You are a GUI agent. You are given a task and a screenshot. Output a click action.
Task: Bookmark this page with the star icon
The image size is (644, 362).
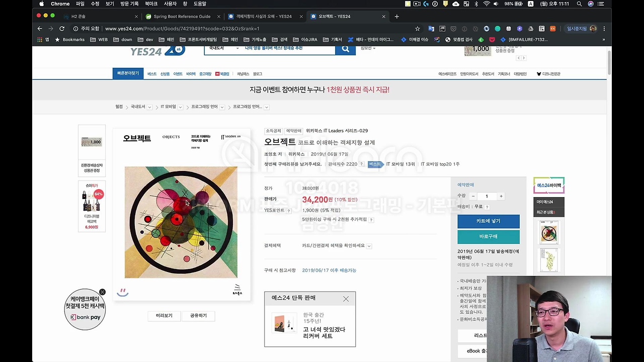click(x=418, y=29)
